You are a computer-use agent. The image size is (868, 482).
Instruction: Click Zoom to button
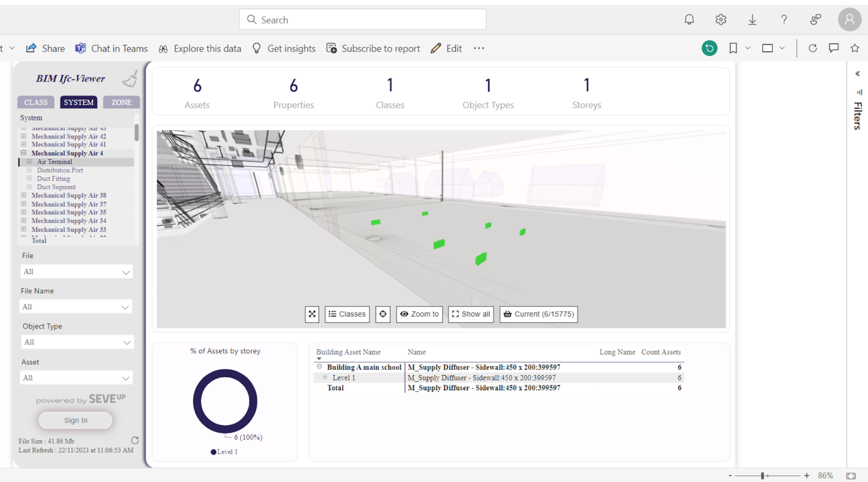tap(419, 314)
